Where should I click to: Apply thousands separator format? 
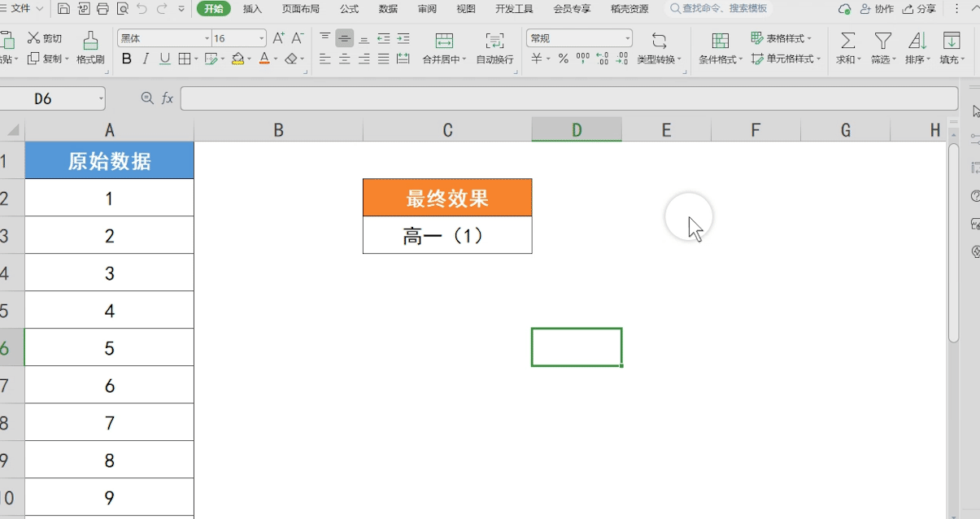pyautogui.click(x=583, y=59)
